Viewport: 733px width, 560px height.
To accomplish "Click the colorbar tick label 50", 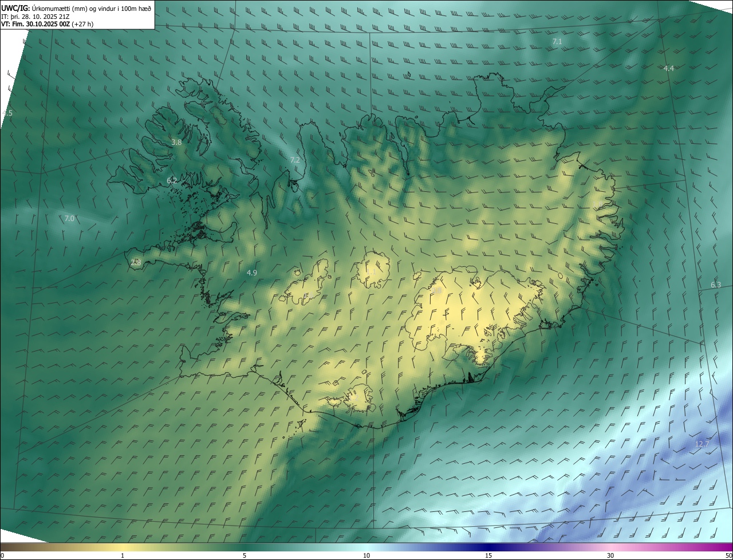I will point(728,555).
